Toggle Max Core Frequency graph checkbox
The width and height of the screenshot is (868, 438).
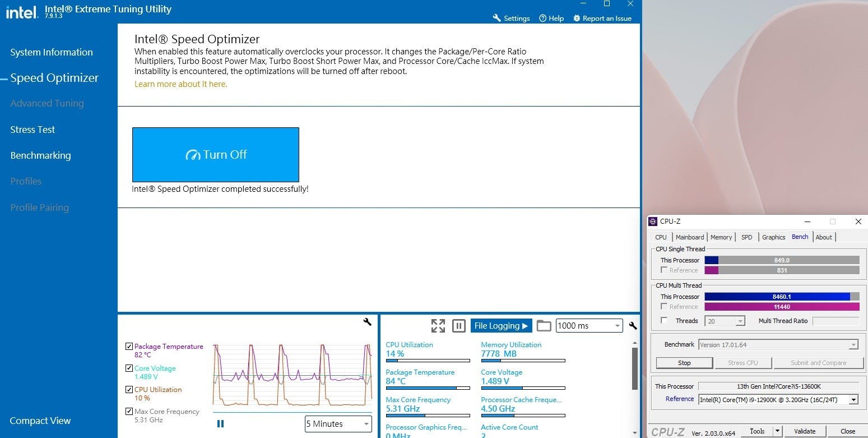click(129, 412)
